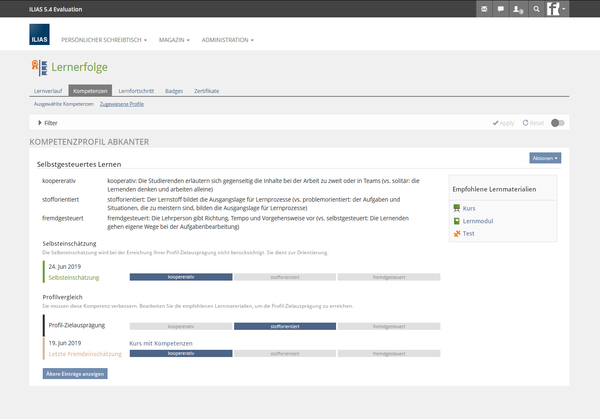Expand the Filter section
This screenshot has height=419, width=600.
[48, 123]
